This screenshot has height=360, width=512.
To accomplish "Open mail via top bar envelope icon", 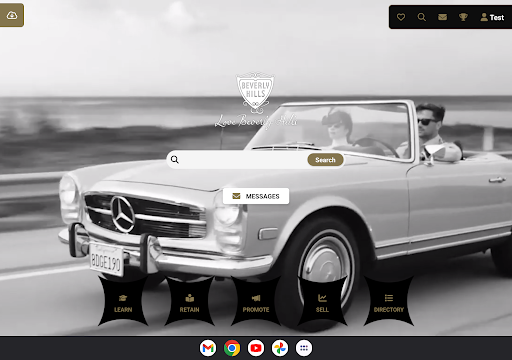I will 442,17.
